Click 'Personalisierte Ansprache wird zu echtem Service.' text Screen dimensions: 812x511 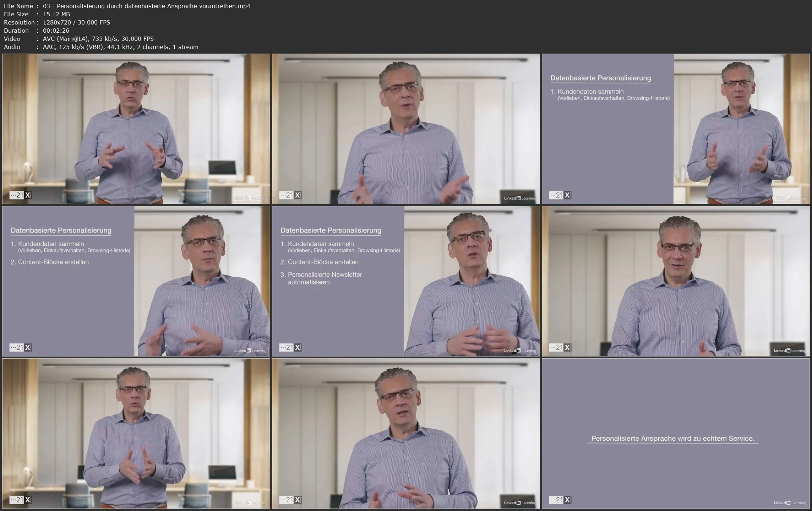672,438
